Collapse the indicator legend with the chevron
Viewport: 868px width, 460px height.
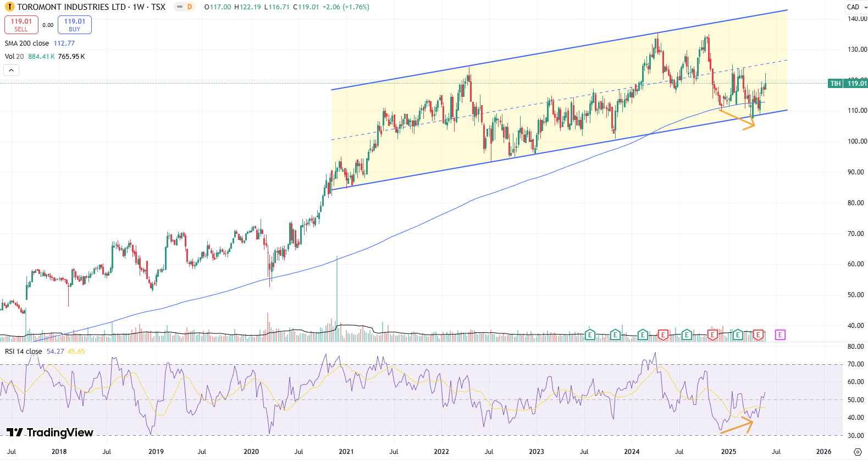coord(11,70)
